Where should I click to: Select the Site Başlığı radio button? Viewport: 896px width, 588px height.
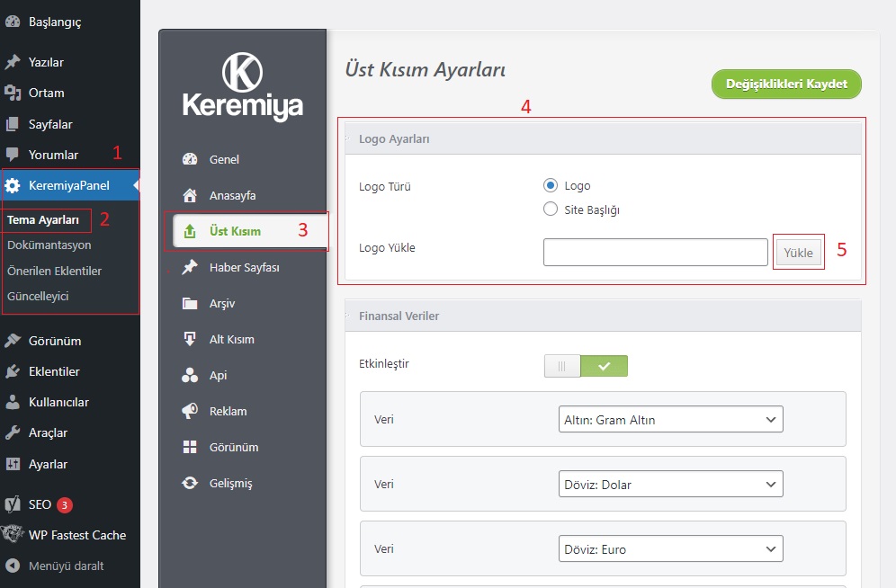(x=551, y=209)
